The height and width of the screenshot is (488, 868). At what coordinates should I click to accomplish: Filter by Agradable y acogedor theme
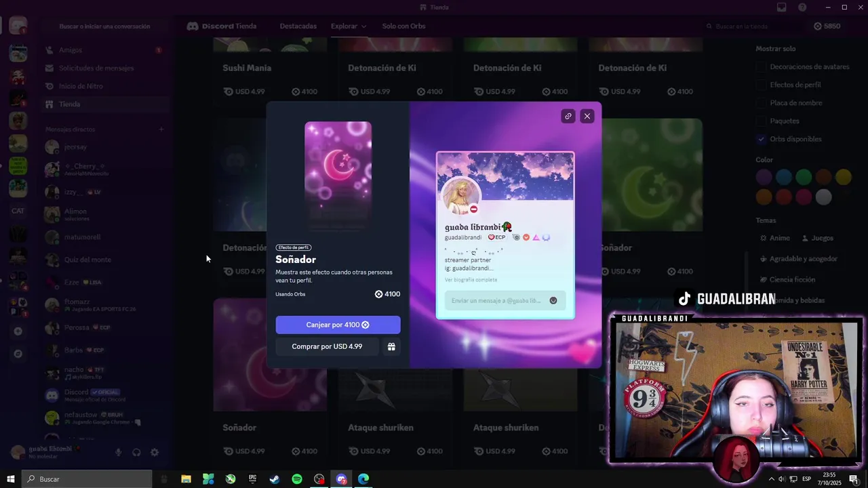[x=799, y=259]
